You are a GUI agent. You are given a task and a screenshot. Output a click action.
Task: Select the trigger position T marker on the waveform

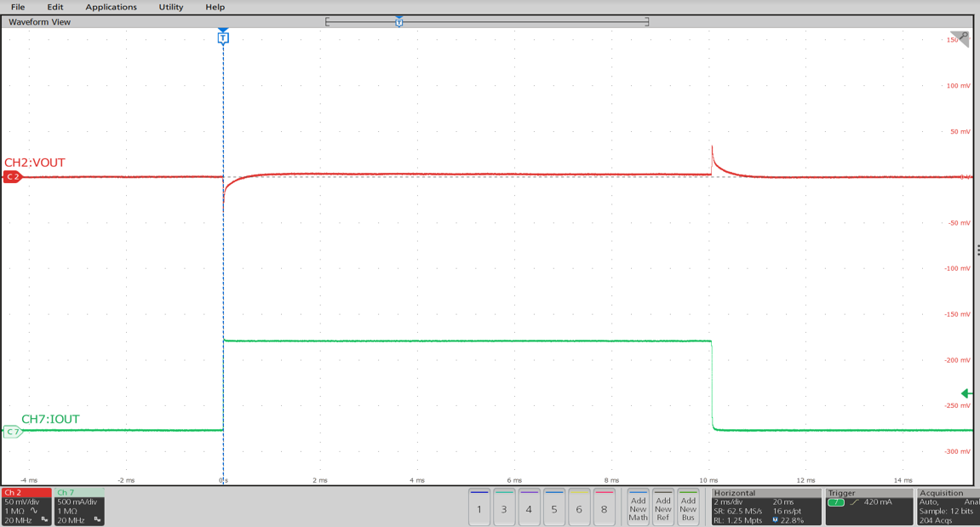click(223, 37)
